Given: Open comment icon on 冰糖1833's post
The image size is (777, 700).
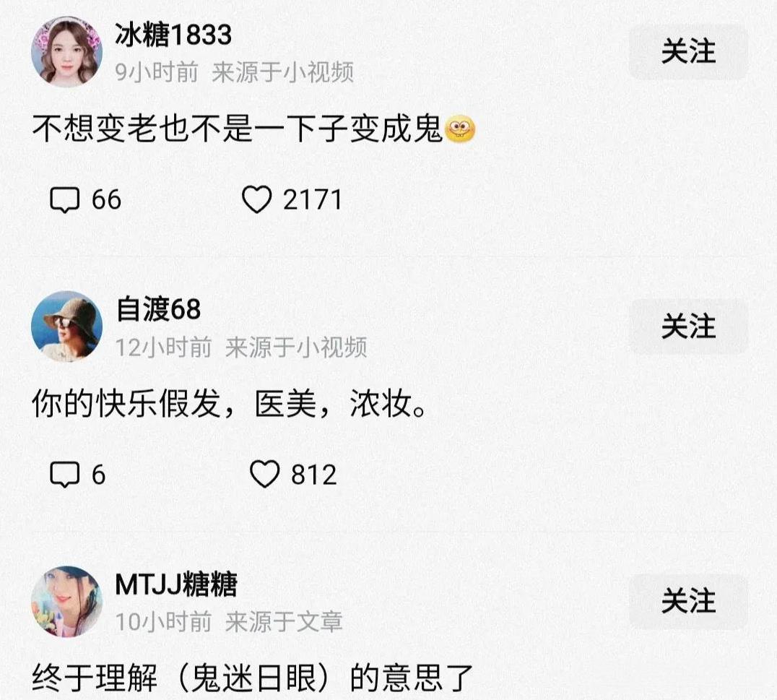Looking at the screenshot, I should pyautogui.click(x=64, y=200).
